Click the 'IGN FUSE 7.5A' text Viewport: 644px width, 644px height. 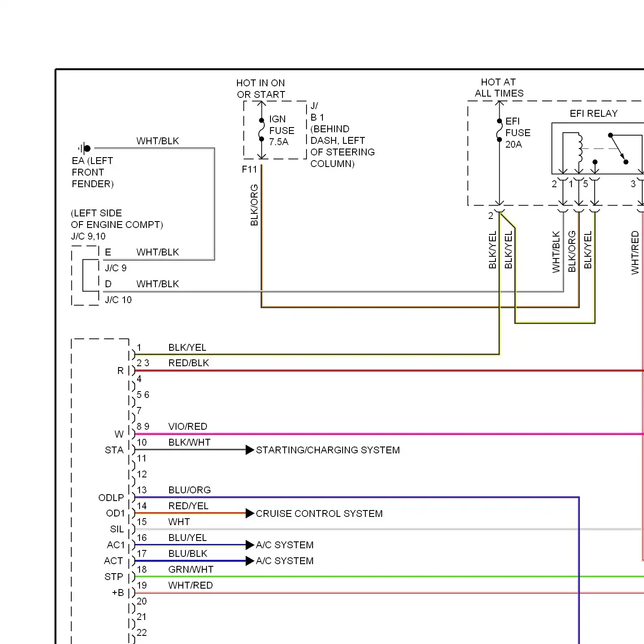282,131
